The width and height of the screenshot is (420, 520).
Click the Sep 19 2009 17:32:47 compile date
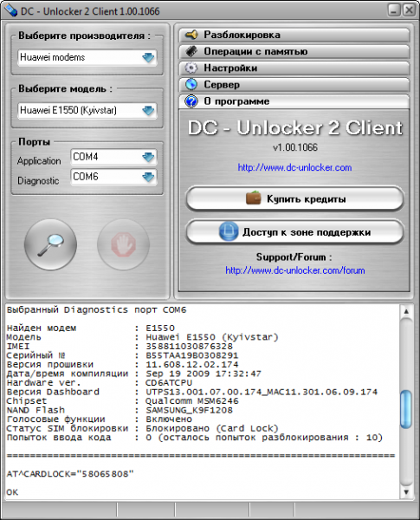tap(204, 374)
